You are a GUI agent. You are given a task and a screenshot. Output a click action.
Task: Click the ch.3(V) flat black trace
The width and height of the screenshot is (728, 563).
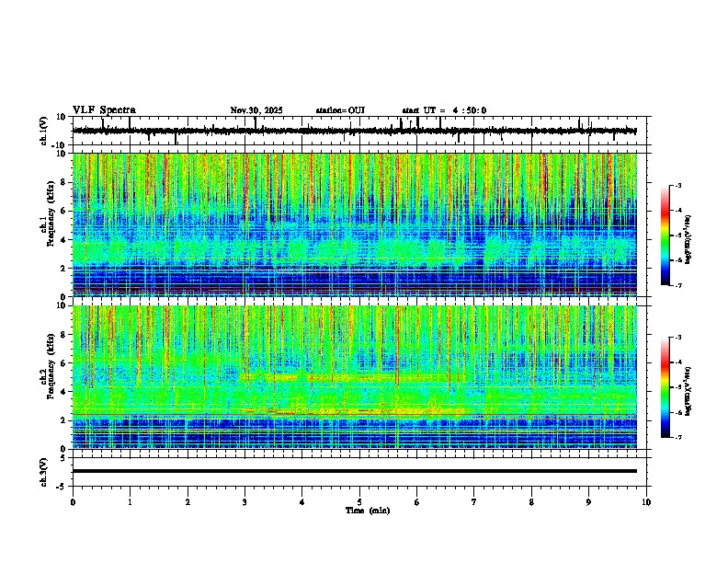[x=355, y=471]
